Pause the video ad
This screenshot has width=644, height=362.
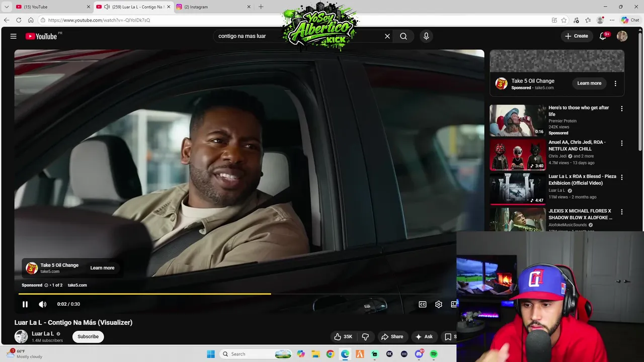(x=25, y=304)
